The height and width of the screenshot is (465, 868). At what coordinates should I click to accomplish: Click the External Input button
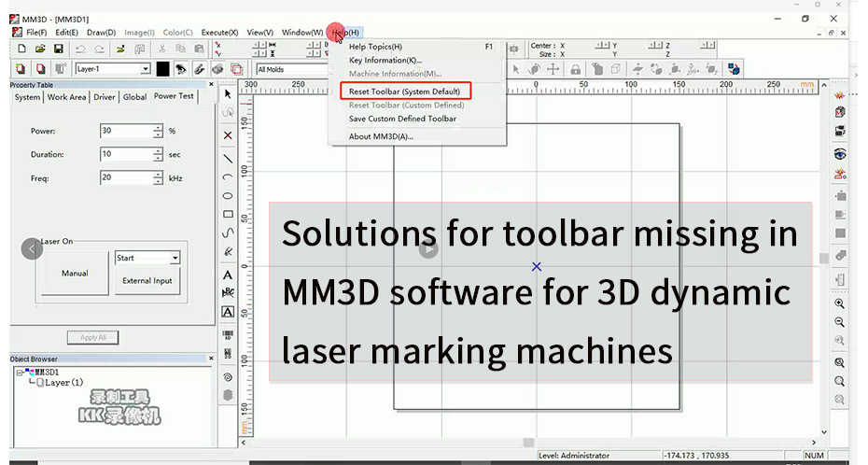[147, 281]
